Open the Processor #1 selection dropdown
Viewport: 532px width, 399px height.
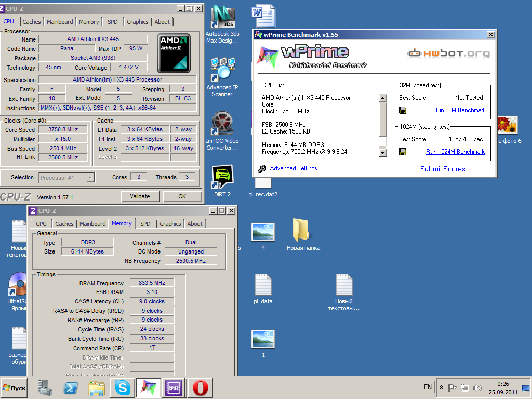coord(67,178)
